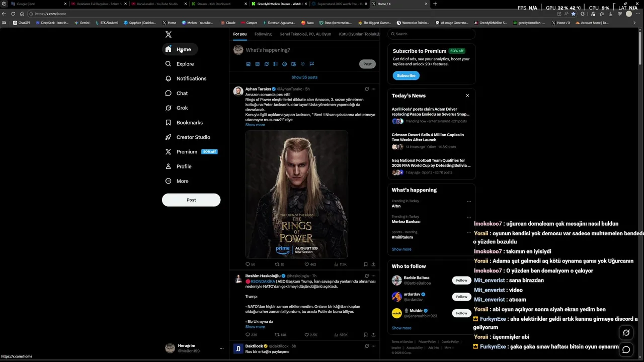The image size is (644, 362).
Task: View analytics on Rings of Power post
Action: [x=341, y=264]
